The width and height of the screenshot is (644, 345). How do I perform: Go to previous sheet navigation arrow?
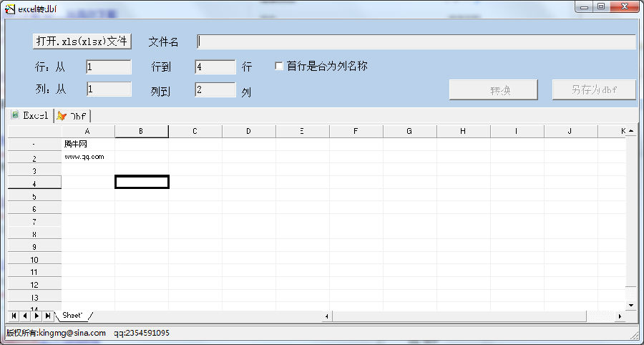[25, 316]
